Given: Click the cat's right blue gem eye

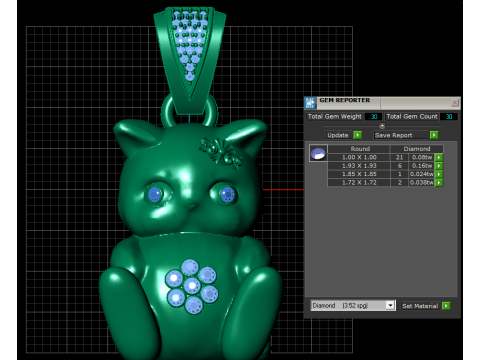Looking at the screenshot, I should [x=228, y=194].
